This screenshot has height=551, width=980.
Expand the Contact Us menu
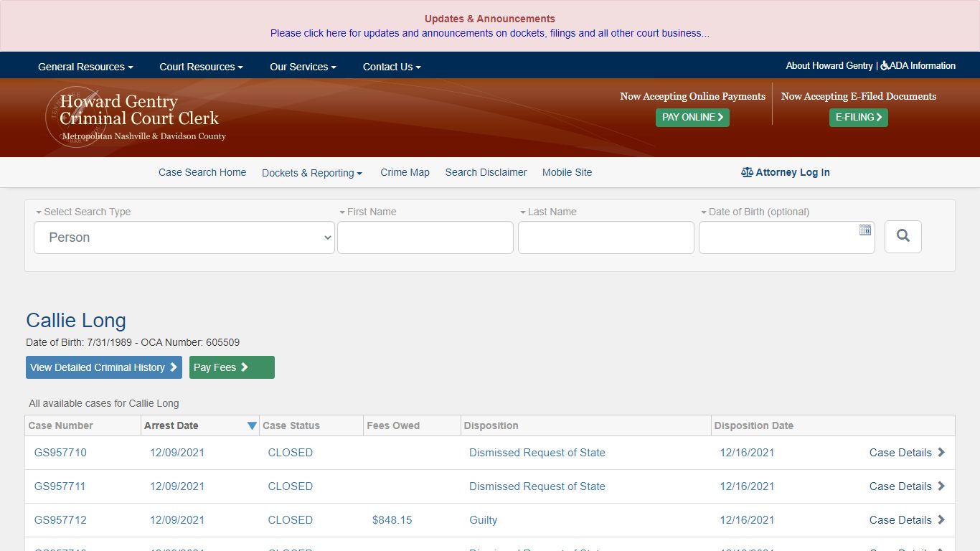tap(392, 67)
